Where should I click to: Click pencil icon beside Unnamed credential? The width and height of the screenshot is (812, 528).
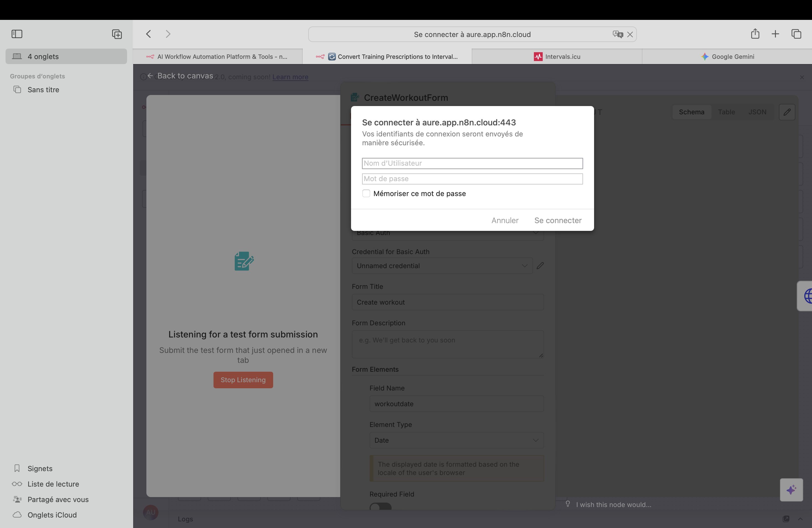(540, 266)
